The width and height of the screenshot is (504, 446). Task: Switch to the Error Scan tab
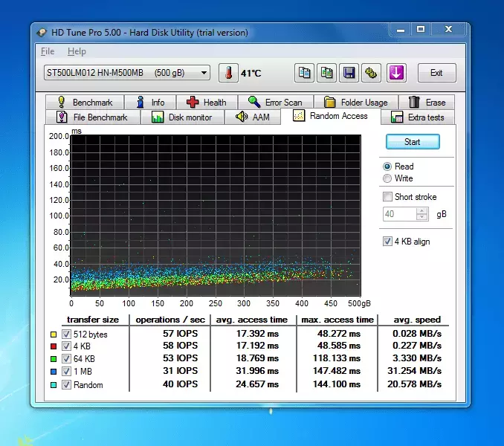tap(276, 103)
